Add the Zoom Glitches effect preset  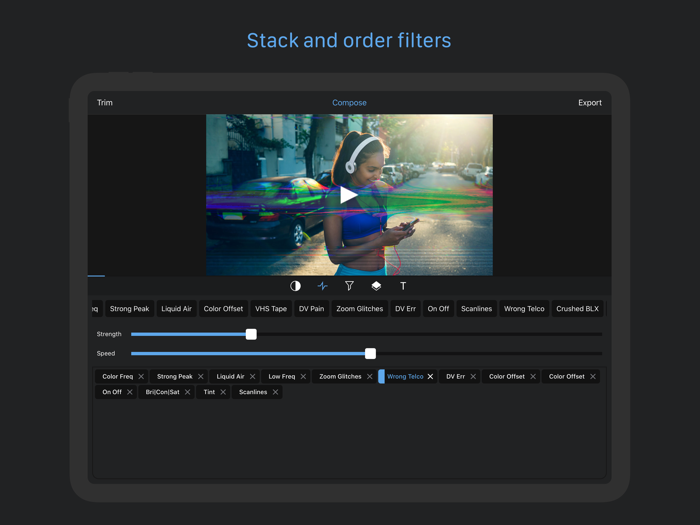click(x=359, y=309)
